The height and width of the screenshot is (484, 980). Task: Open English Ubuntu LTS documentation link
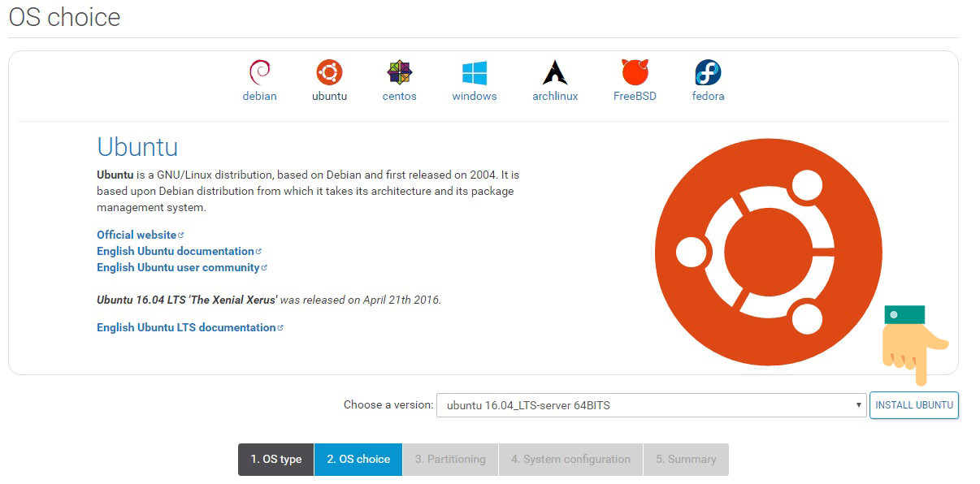pos(186,327)
